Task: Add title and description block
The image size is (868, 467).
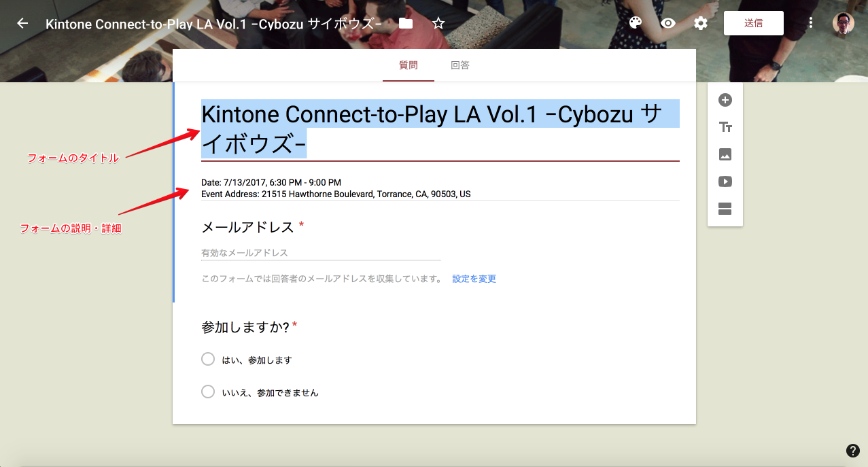Action: (x=725, y=127)
